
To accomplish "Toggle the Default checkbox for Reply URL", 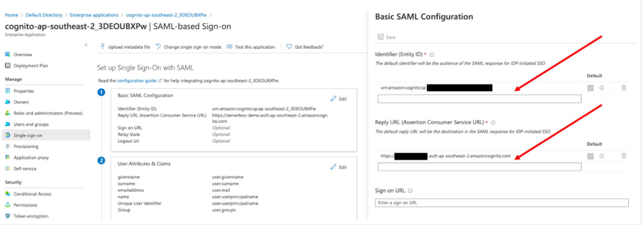I will [x=590, y=156].
